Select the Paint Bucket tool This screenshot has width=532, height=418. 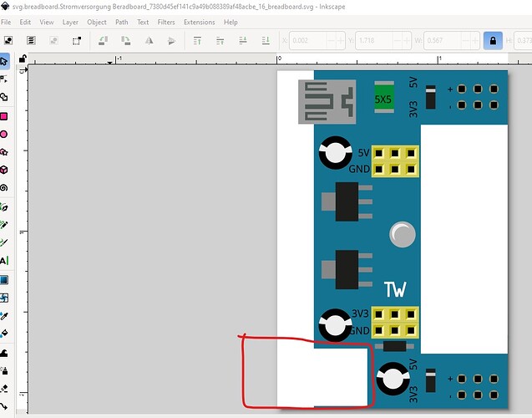tap(4, 334)
